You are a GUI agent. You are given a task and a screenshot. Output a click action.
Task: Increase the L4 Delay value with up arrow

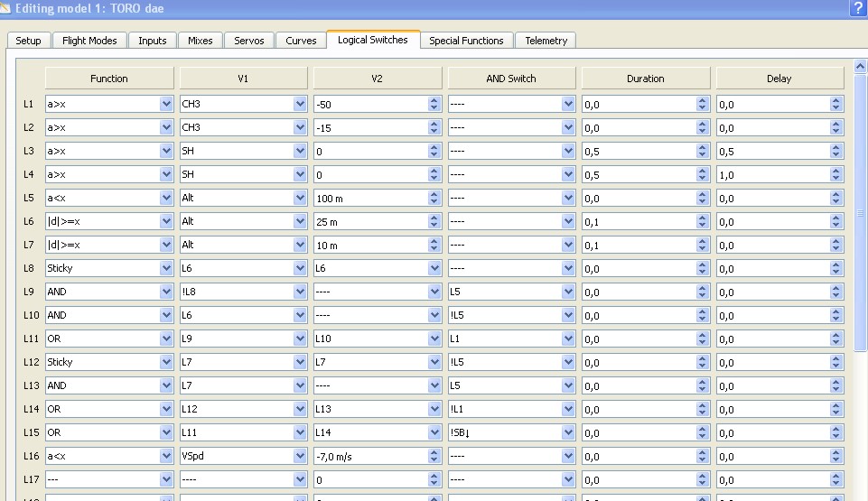point(836,171)
